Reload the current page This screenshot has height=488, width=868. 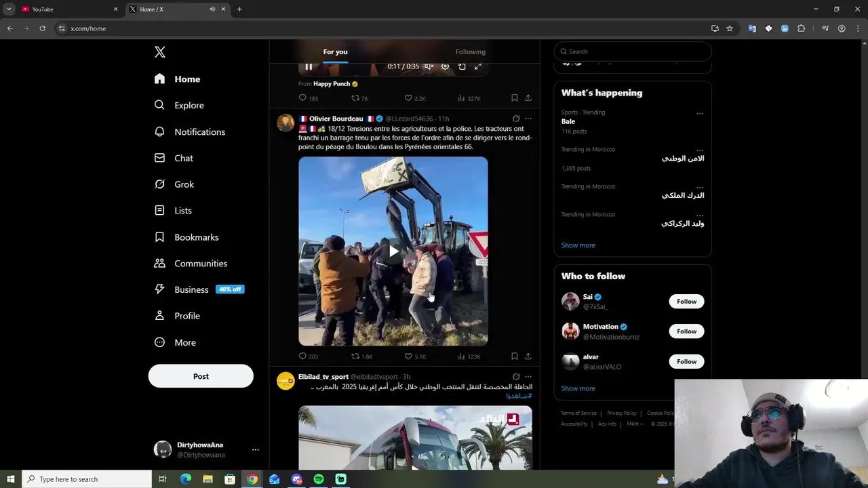tap(42, 28)
